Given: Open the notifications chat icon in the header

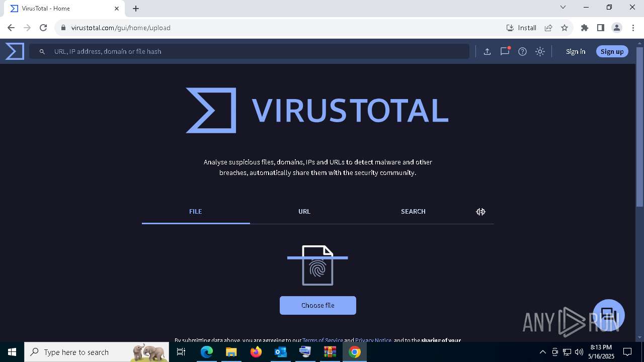Looking at the screenshot, I should coord(505,51).
